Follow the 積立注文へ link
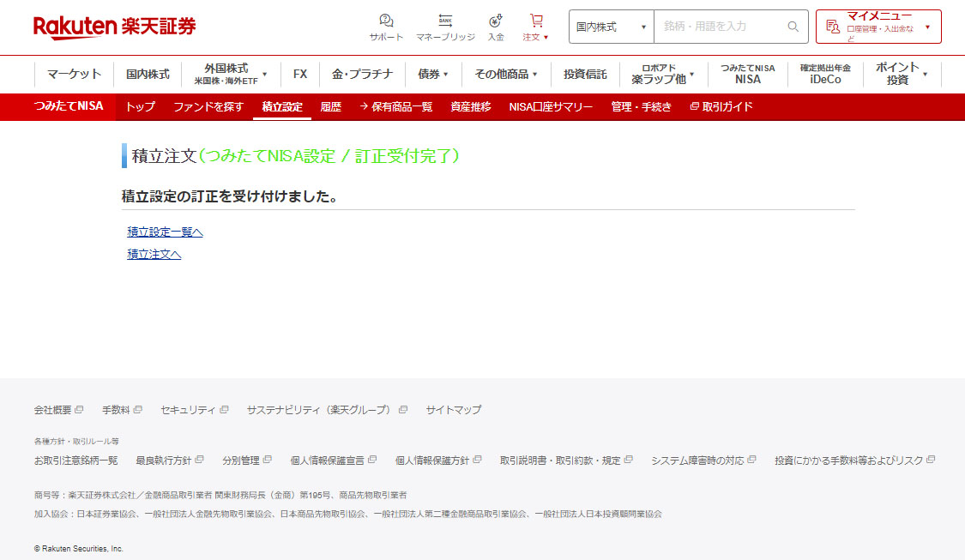The height and width of the screenshot is (560, 965). pyautogui.click(x=154, y=254)
